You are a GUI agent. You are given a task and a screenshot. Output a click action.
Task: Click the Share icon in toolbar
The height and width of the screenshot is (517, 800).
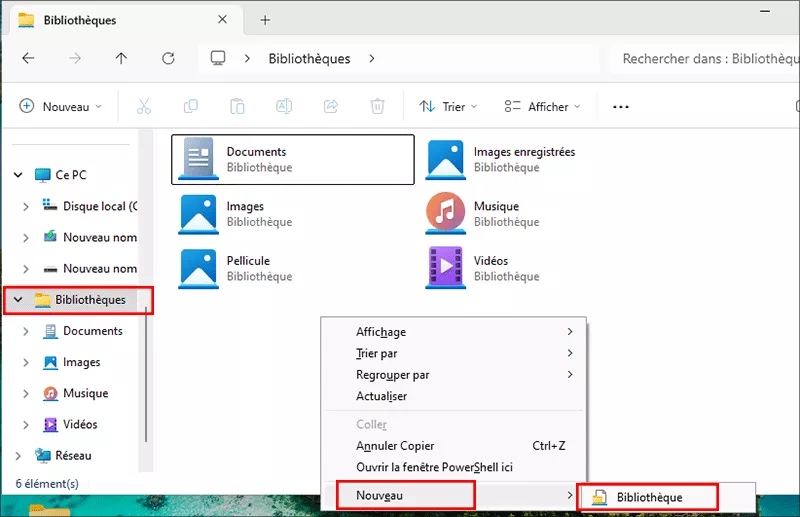[331, 106]
